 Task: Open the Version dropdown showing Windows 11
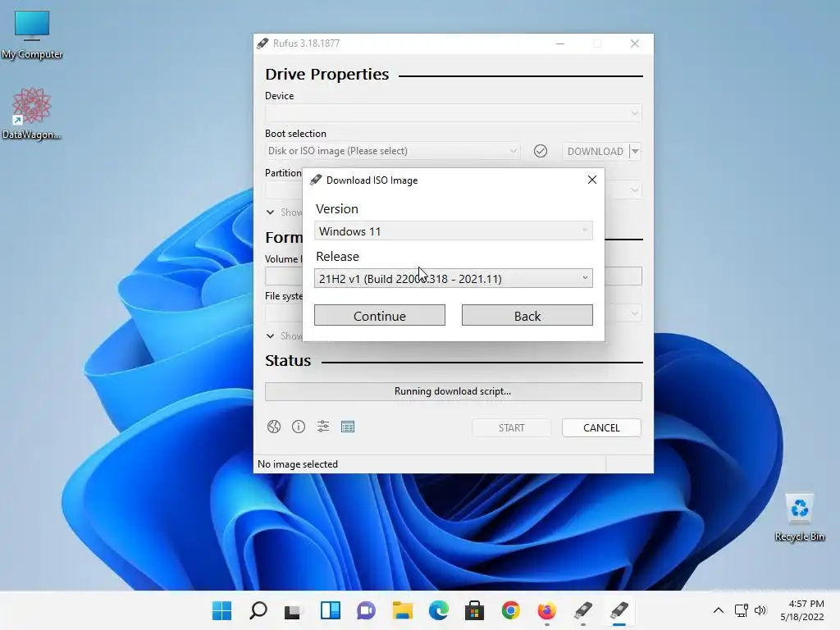pos(453,231)
